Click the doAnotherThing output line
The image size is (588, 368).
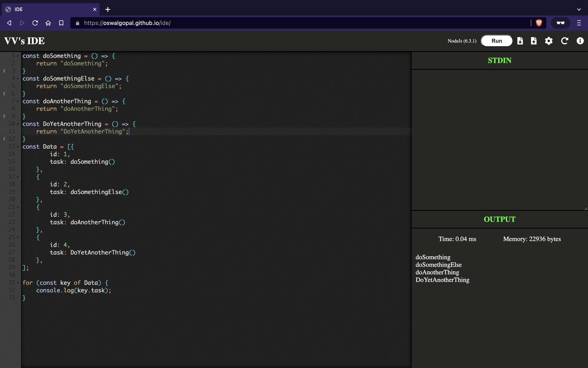[x=437, y=272]
